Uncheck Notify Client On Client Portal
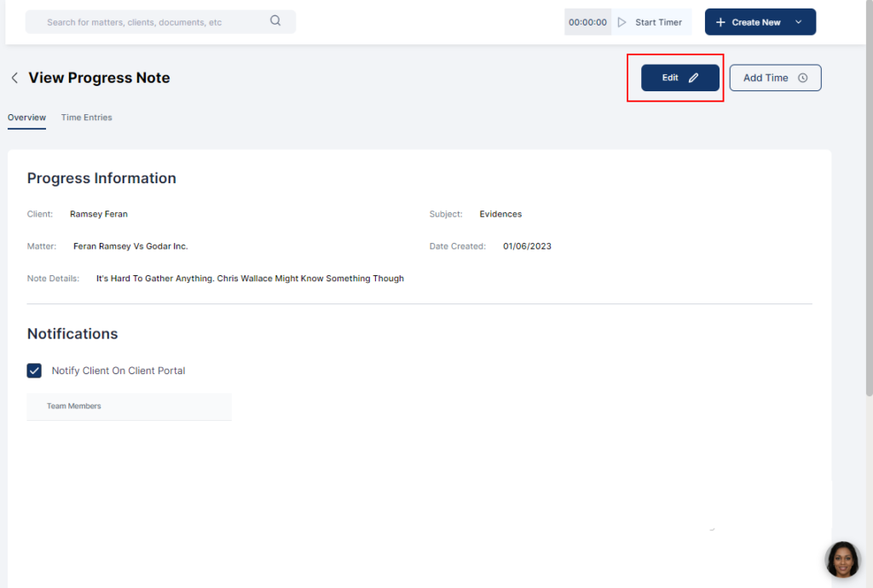This screenshot has width=873, height=588. [34, 371]
